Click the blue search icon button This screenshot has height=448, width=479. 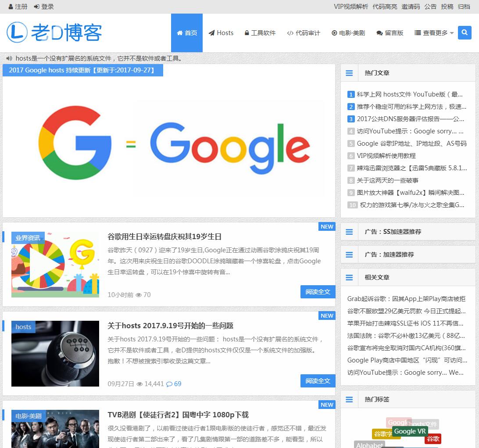click(465, 32)
